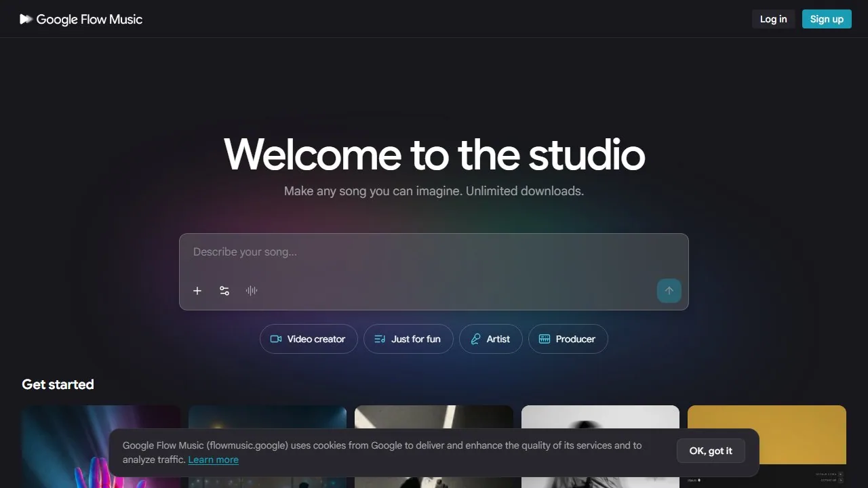Select the Video creator chip

pyautogui.click(x=309, y=339)
